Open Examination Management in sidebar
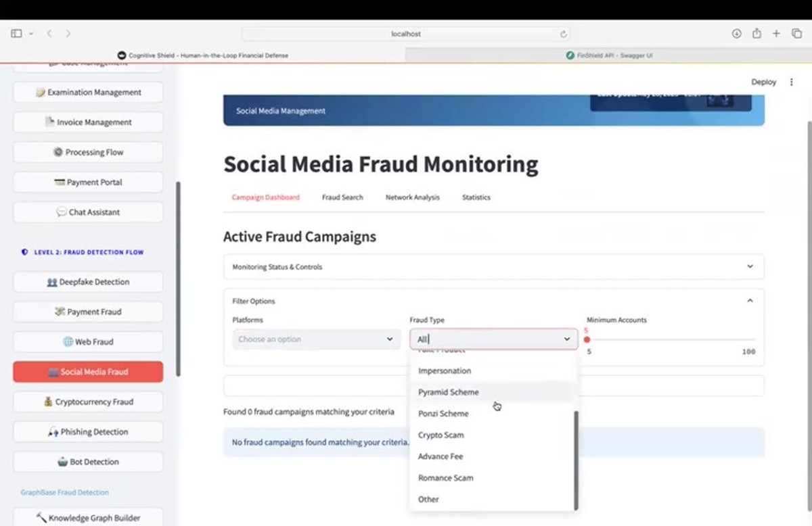The width and height of the screenshot is (812, 526). pos(88,93)
